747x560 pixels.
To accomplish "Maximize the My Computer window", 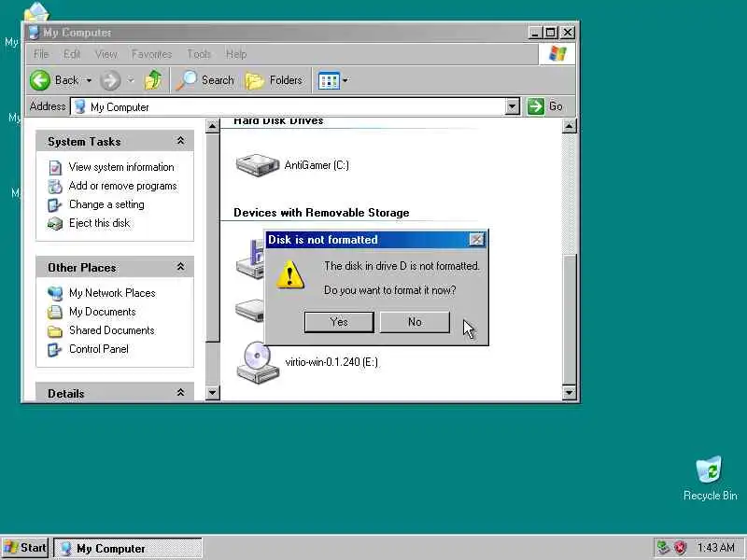I will [x=550, y=33].
